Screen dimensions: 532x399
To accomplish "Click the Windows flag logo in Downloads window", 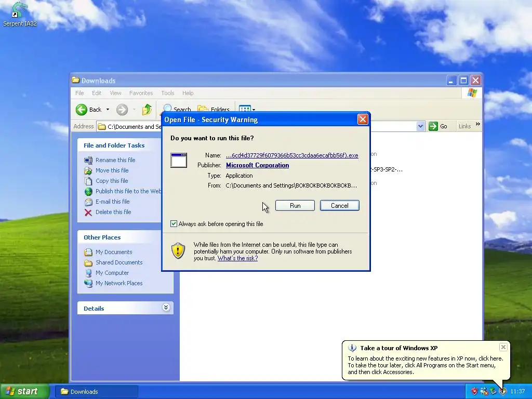I will (472, 93).
